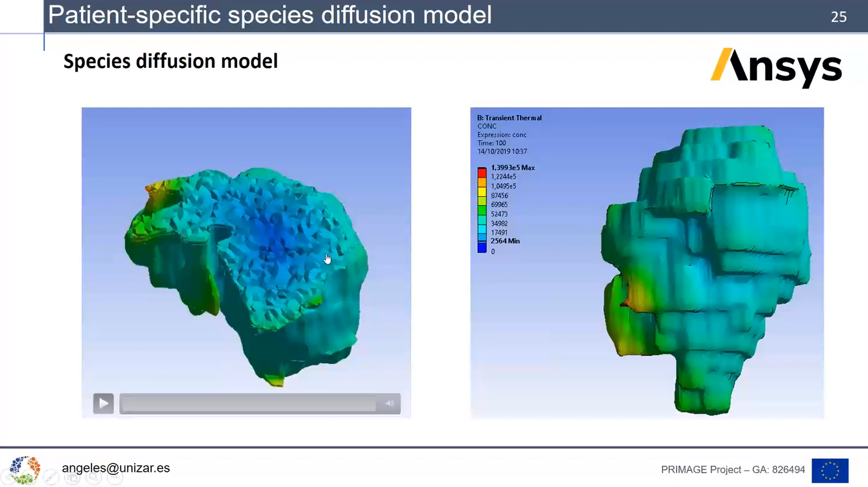The width and height of the screenshot is (868, 487).
Task: Select the dark blue legend swatch at 0
Action: [482, 247]
